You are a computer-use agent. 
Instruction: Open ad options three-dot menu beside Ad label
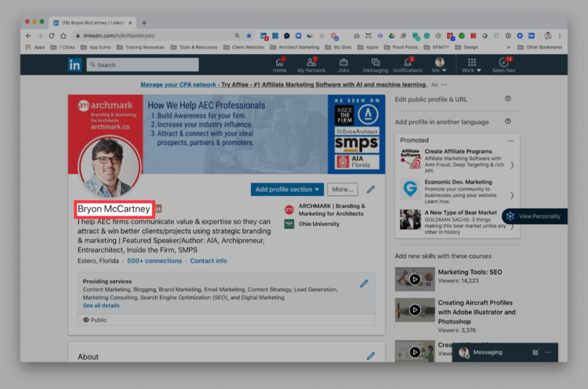tap(444, 85)
